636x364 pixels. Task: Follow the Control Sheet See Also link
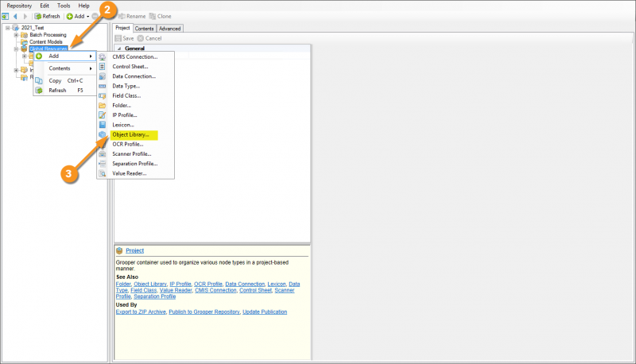[255, 290]
